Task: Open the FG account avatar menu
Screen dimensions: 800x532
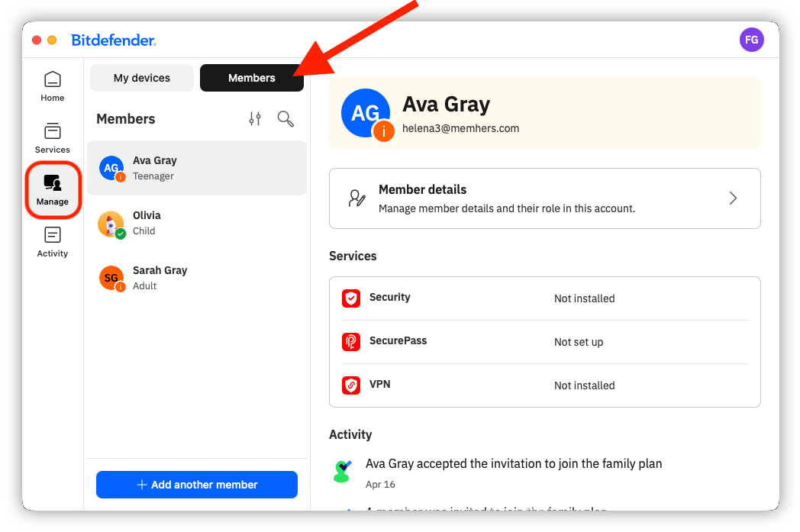Action: click(x=752, y=40)
